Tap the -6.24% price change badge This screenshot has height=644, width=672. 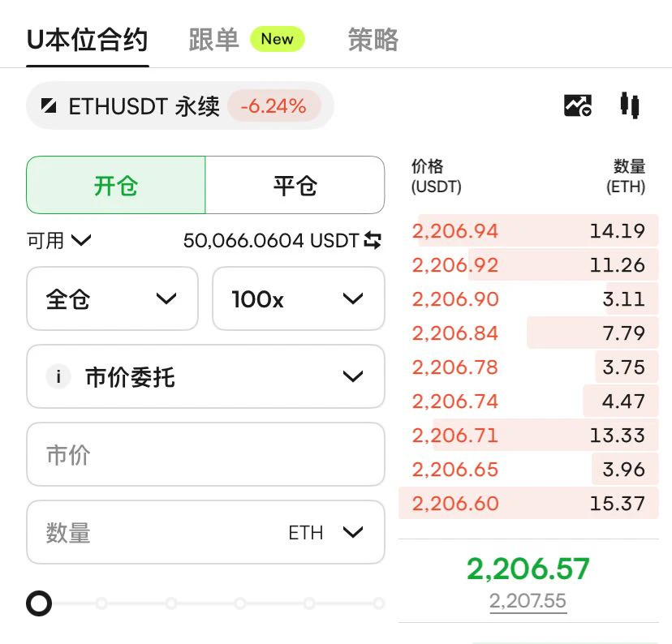[x=274, y=105]
